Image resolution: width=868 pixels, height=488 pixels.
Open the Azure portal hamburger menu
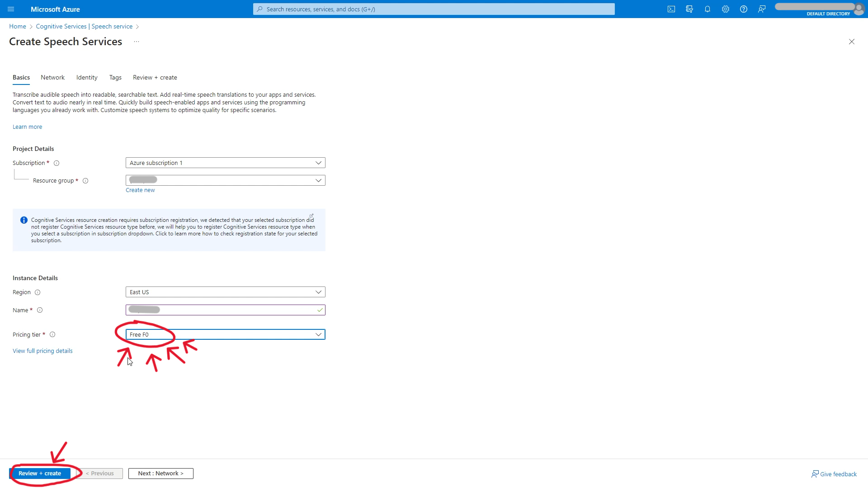point(11,9)
